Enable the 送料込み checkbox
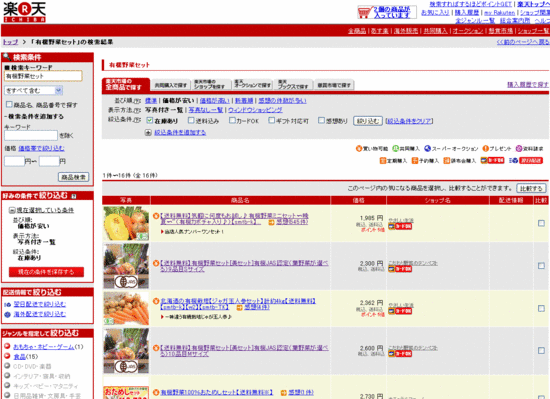Screen dimensions: 550x399 [x=191, y=121]
